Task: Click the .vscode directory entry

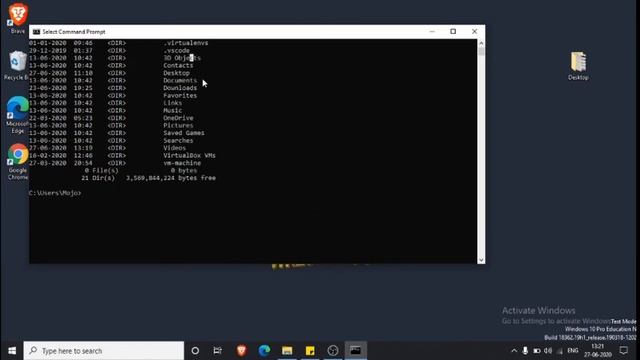Action: (x=176, y=51)
